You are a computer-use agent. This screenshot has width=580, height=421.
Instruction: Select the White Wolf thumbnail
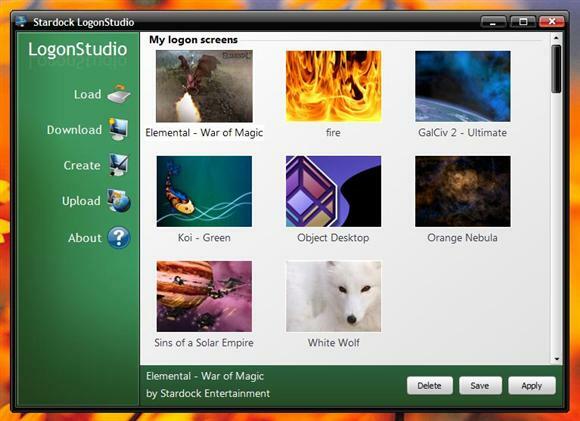[x=333, y=296]
